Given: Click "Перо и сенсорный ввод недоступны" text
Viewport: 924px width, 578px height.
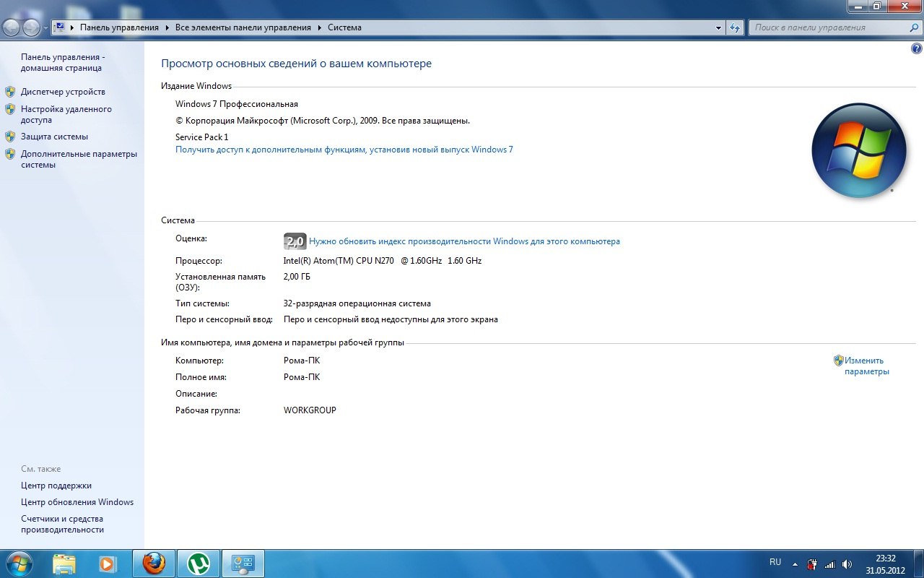Looking at the screenshot, I should [391, 319].
